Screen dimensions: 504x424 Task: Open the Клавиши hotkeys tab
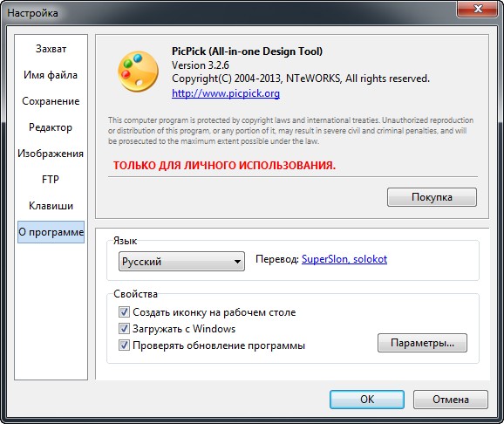pos(51,206)
